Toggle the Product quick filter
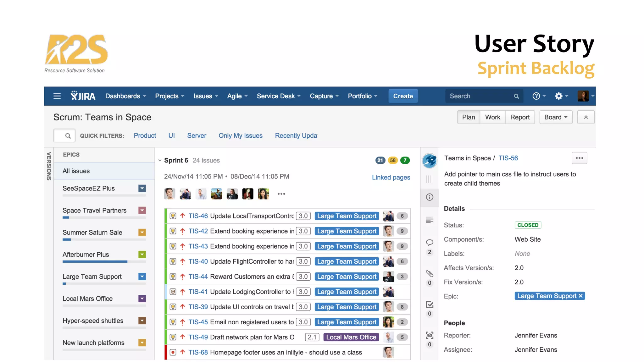 click(x=145, y=135)
